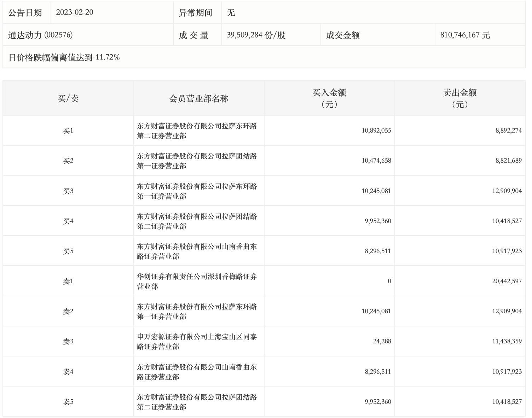
Task: Click sell amount 8,821,689
Action: [509, 161]
